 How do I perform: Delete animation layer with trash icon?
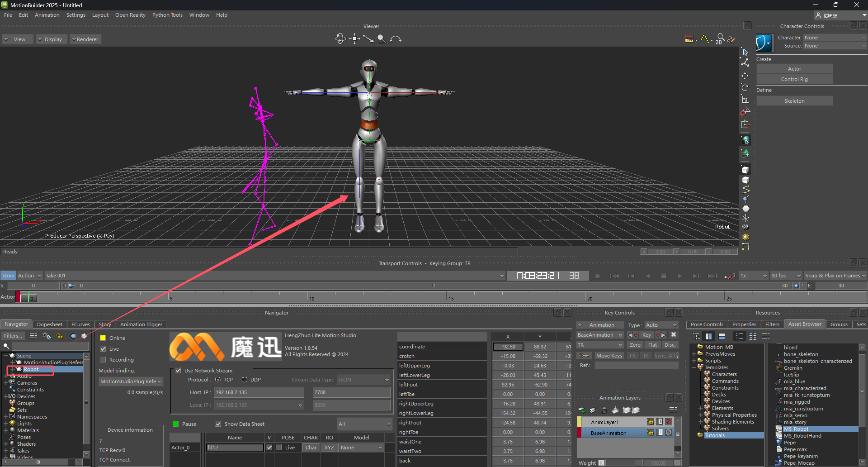click(604, 410)
